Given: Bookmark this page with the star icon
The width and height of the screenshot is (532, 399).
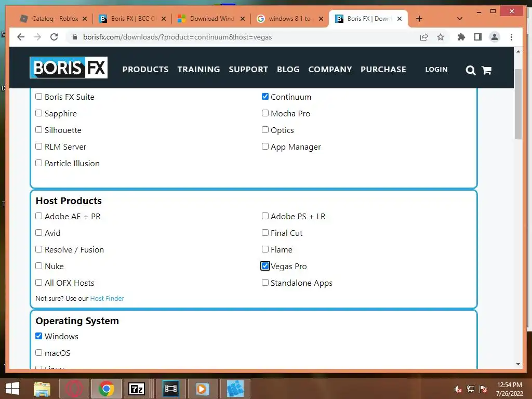Looking at the screenshot, I should pos(441,37).
